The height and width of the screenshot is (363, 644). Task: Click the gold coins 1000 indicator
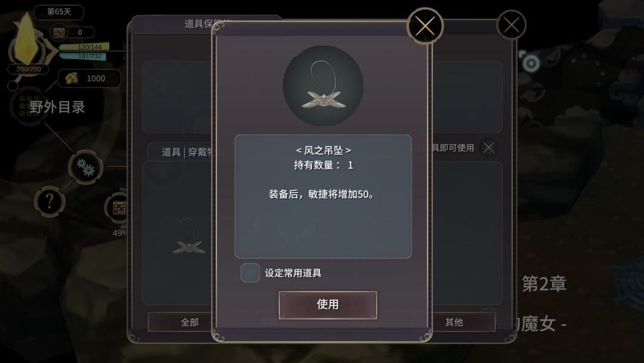(x=89, y=78)
